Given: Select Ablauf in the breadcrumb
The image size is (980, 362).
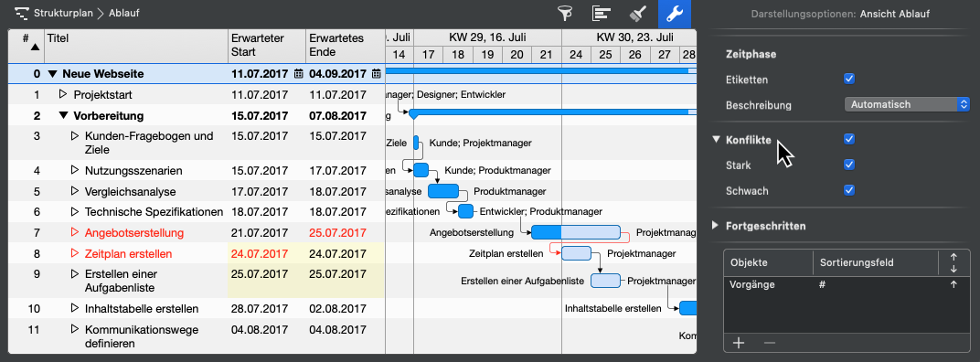Looking at the screenshot, I should [123, 13].
